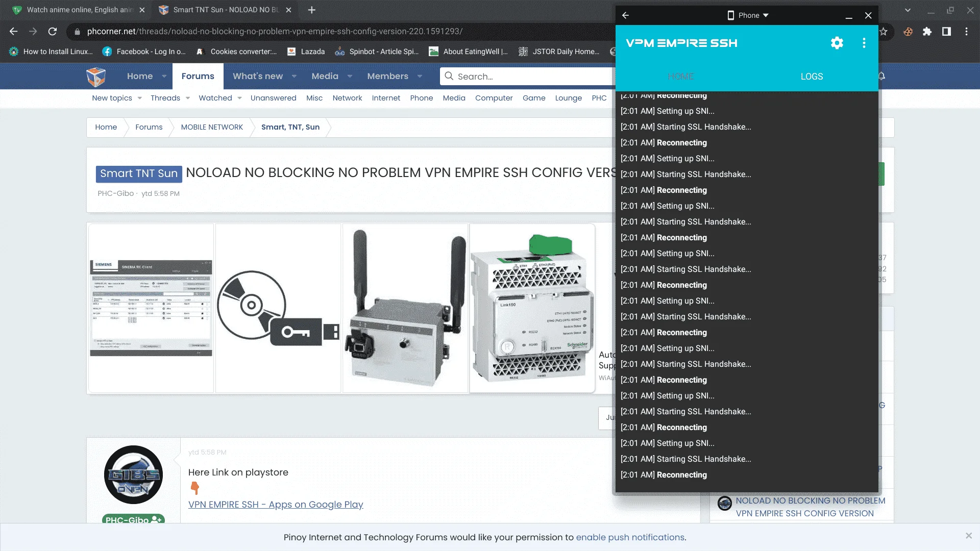
Task: Open a new browser tab with plus button
Action: pyautogui.click(x=312, y=10)
